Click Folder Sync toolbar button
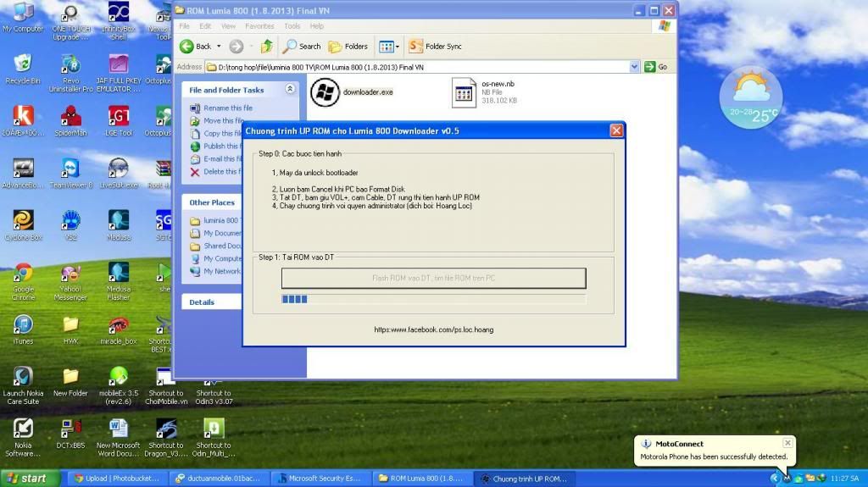The width and height of the screenshot is (868, 487). [435, 47]
